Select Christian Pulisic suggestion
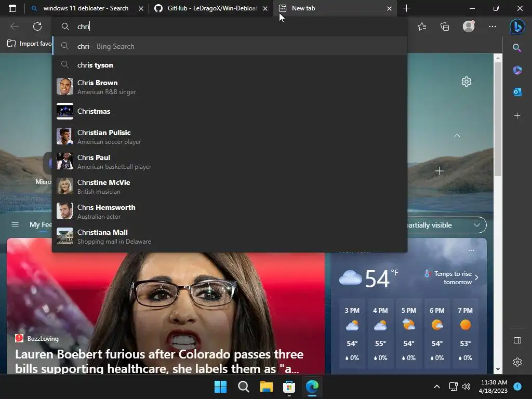Viewport: 532px width, 399px height. [x=230, y=137]
